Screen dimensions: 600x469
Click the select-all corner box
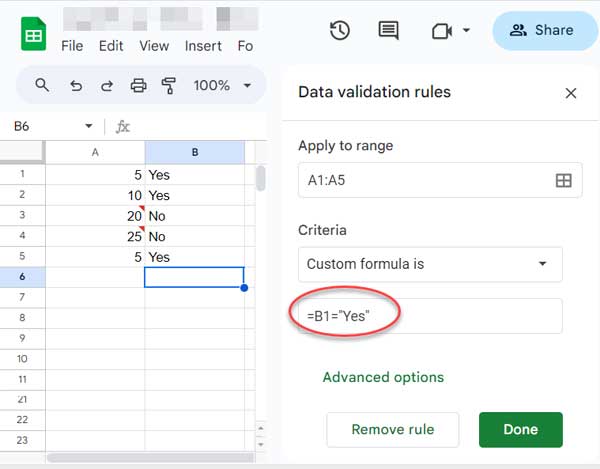point(22,152)
